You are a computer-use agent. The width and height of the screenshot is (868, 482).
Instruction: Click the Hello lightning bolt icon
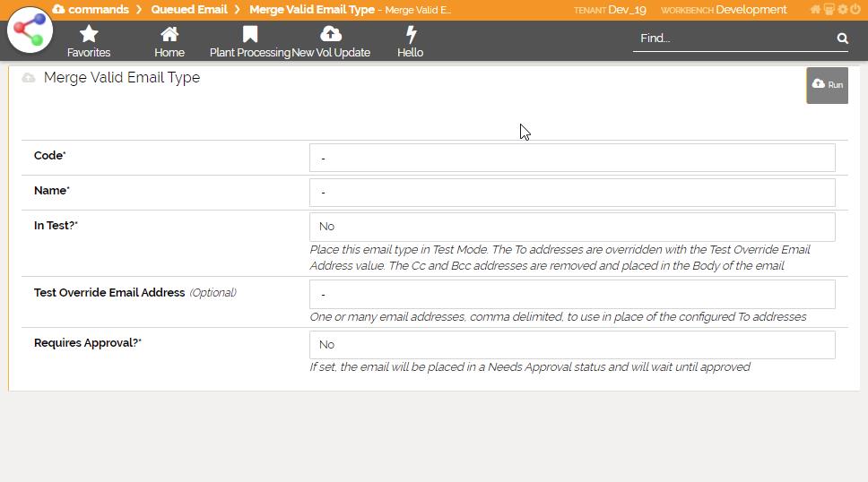pos(411,35)
